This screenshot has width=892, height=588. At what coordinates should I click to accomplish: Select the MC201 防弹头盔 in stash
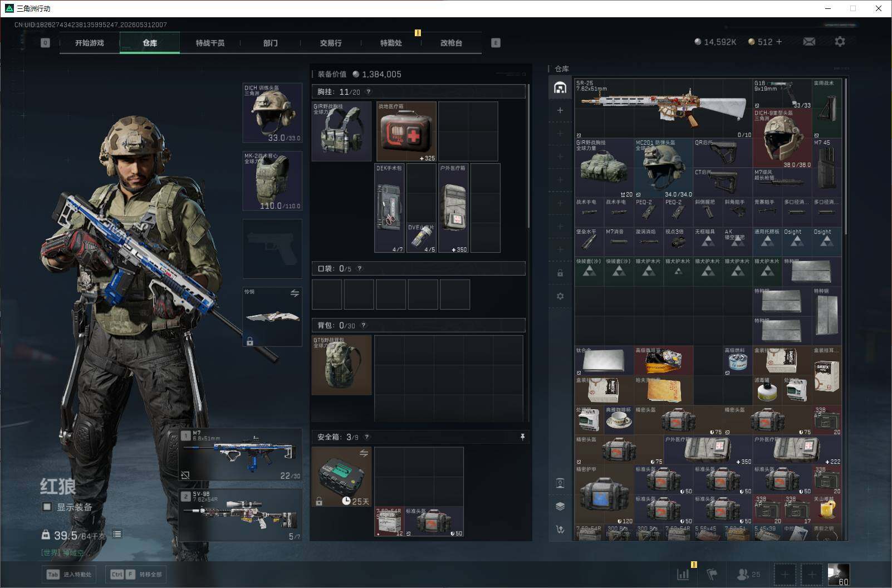tap(664, 168)
